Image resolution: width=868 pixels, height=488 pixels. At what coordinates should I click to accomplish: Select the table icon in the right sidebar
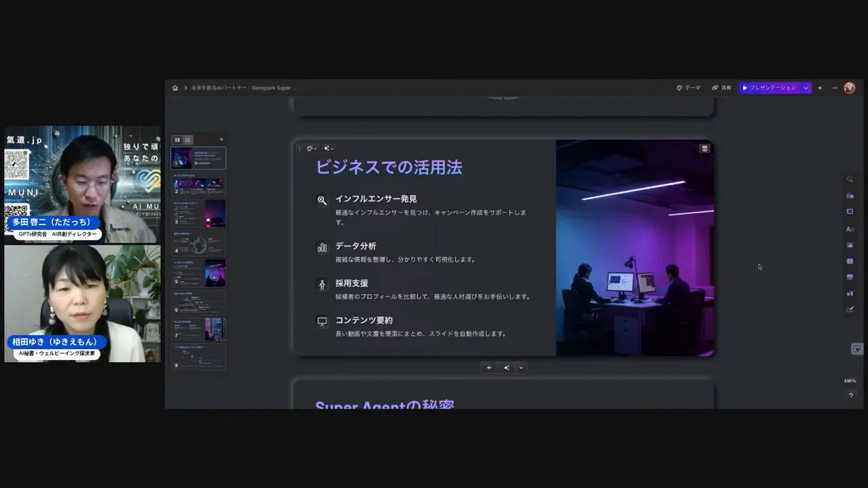click(850, 261)
